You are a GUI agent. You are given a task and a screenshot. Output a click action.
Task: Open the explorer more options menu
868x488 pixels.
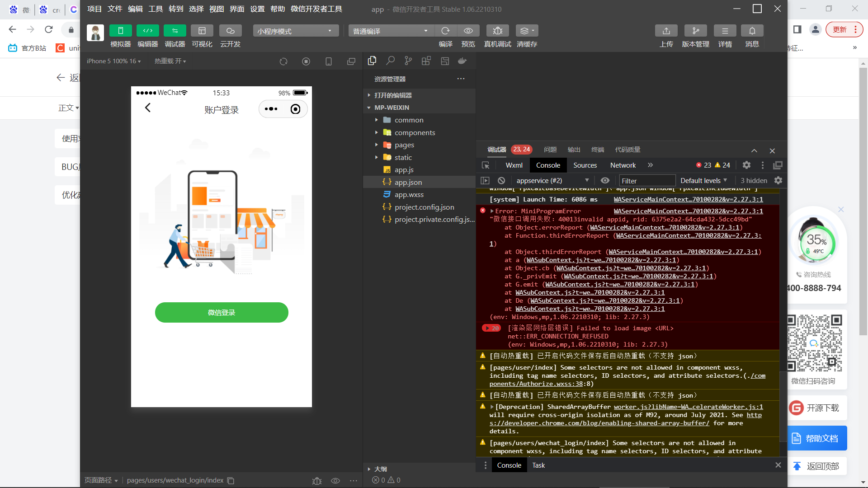[461, 79]
